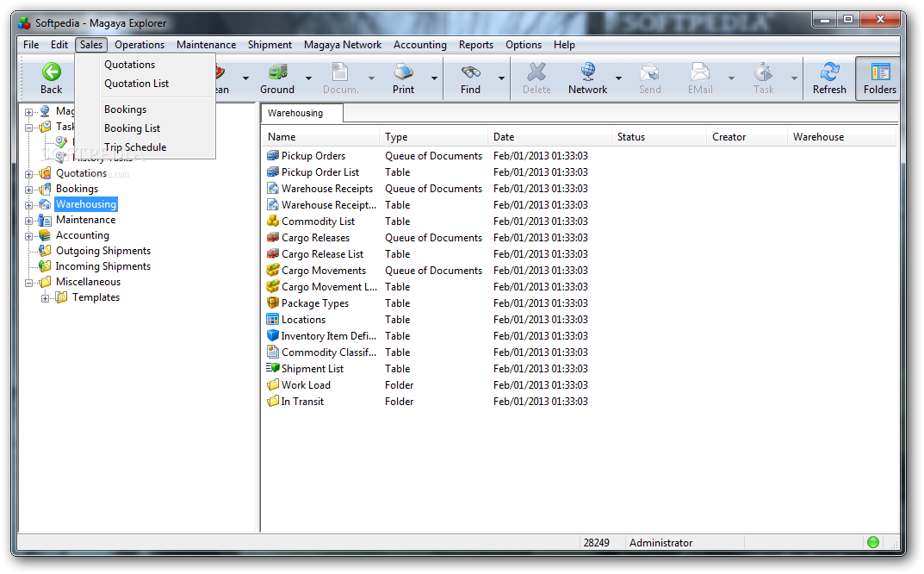
Task: Open the dropdown arrow next to Network
Action: point(619,78)
